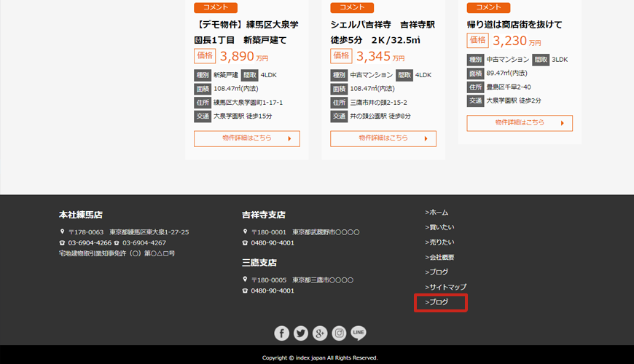
Task: Open 物件詳細はこちら for the 3,230万円 property
Action: pyautogui.click(x=520, y=123)
